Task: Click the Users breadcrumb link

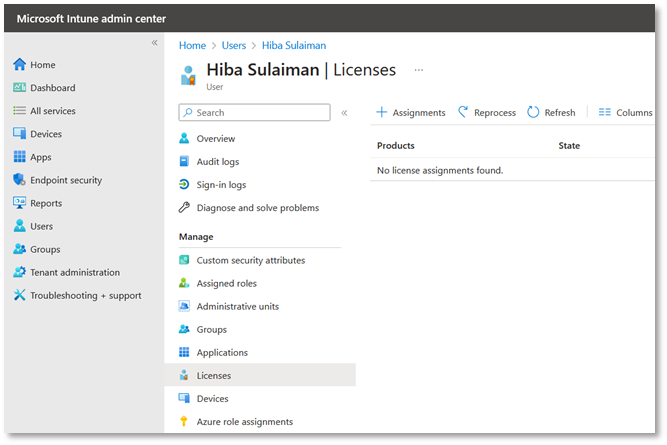Action: pos(233,45)
